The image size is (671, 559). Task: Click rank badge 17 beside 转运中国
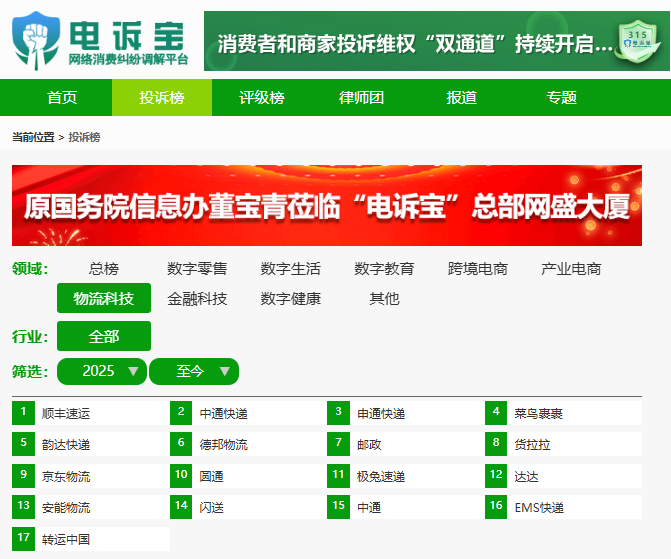click(24, 539)
